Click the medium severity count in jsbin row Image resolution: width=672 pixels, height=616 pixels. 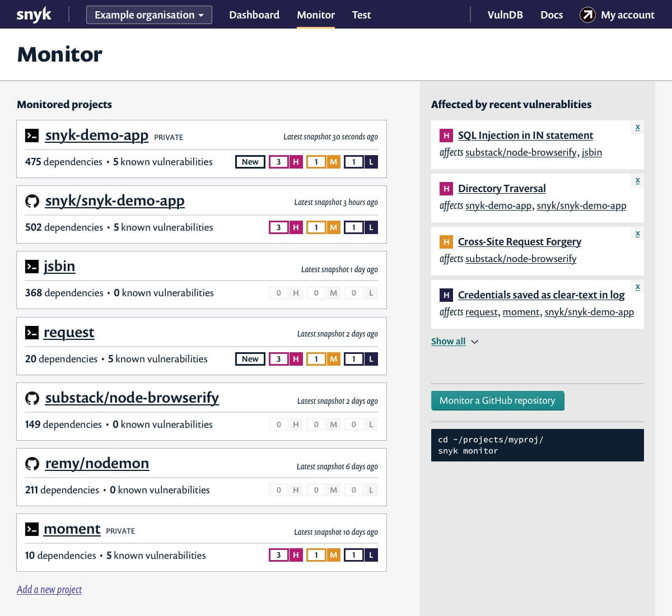point(323,293)
